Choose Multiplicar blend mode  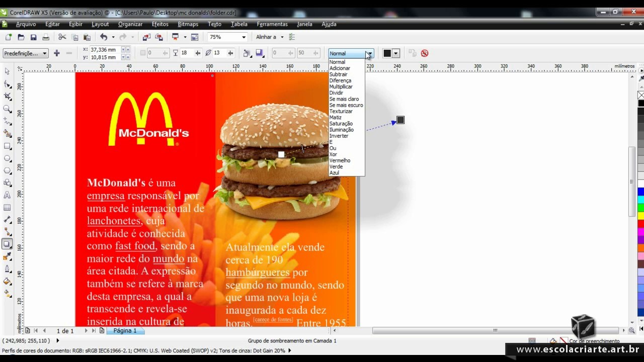[x=341, y=87]
